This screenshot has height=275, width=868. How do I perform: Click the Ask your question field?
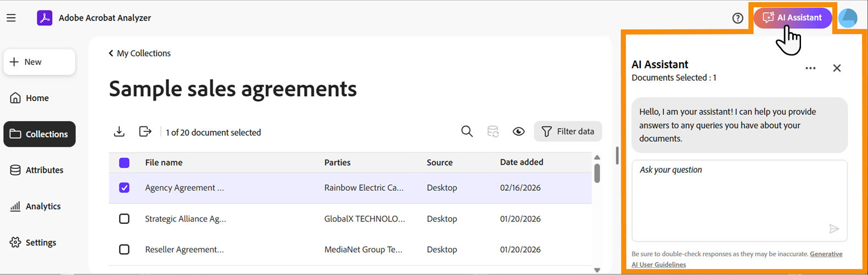740,201
